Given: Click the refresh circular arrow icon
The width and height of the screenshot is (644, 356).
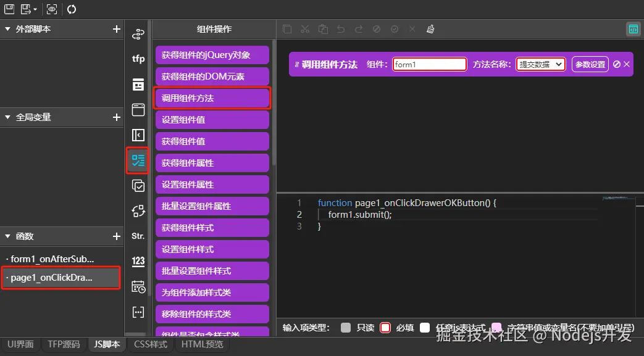Looking at the screenshot, I should click(x=72, y=9).
